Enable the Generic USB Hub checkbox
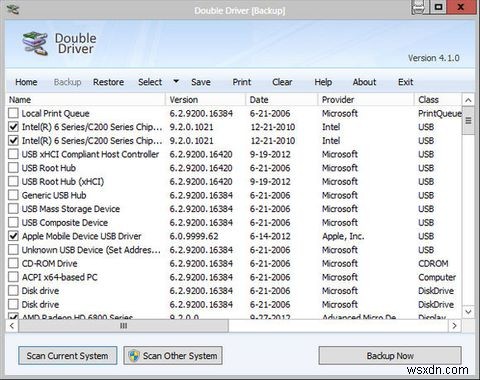 pyautogui.click(x=13, y=195)
